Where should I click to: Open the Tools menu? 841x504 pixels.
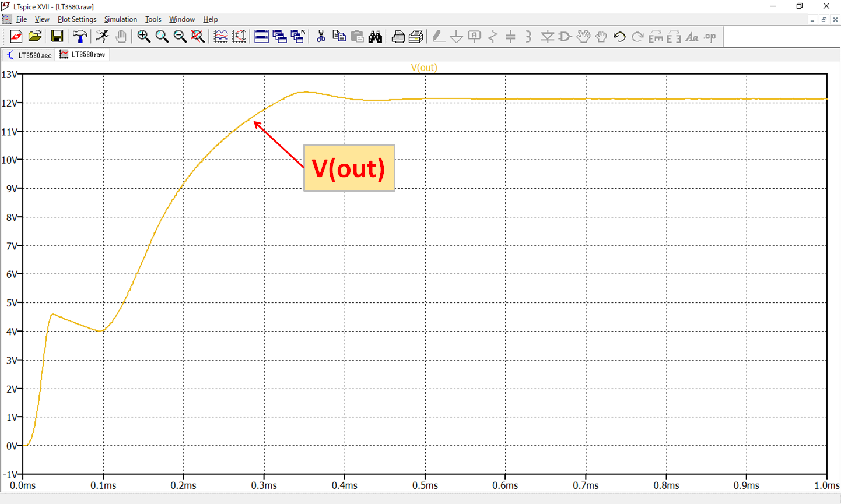pyautogui.click(x=153, y=19)
